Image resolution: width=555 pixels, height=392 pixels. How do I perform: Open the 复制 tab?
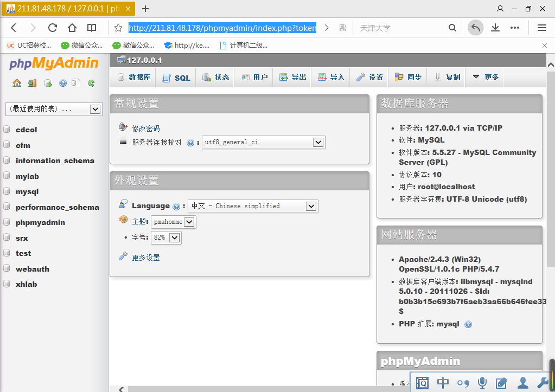(446, 77)
